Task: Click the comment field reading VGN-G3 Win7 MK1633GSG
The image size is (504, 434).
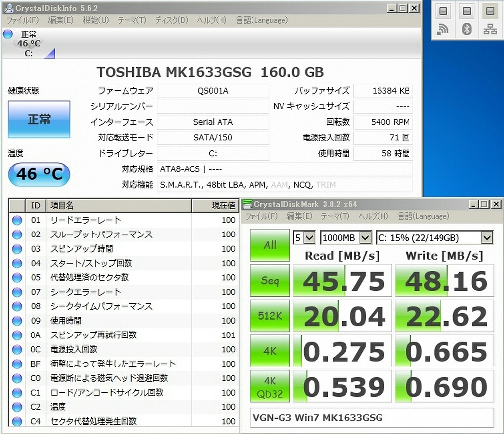Action: pyautogui.click(x=372, y=418)
